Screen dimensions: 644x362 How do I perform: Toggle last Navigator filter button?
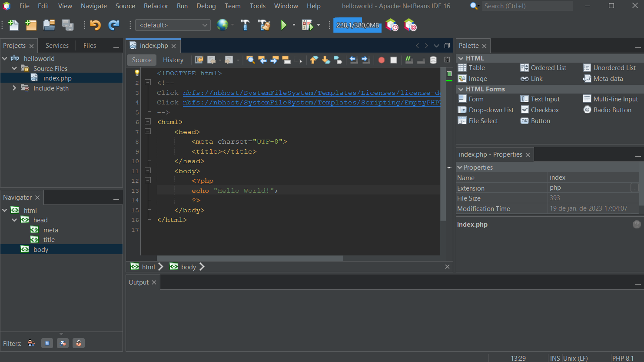79,343
